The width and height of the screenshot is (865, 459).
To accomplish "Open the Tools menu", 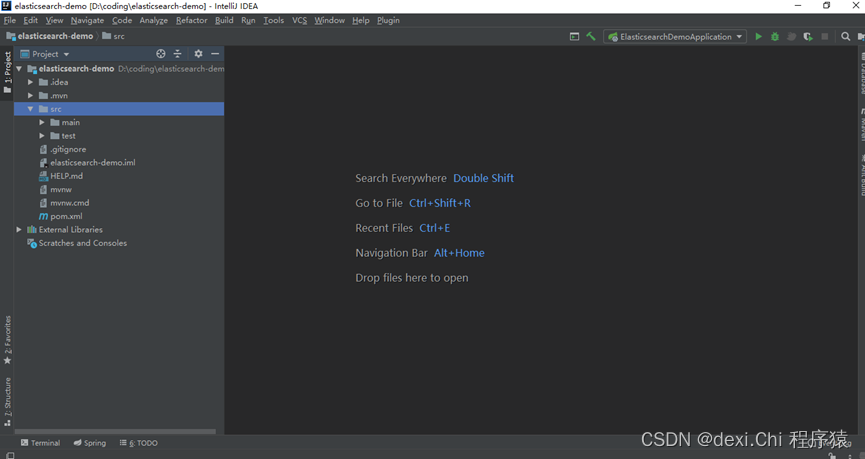I will (274, 20).
